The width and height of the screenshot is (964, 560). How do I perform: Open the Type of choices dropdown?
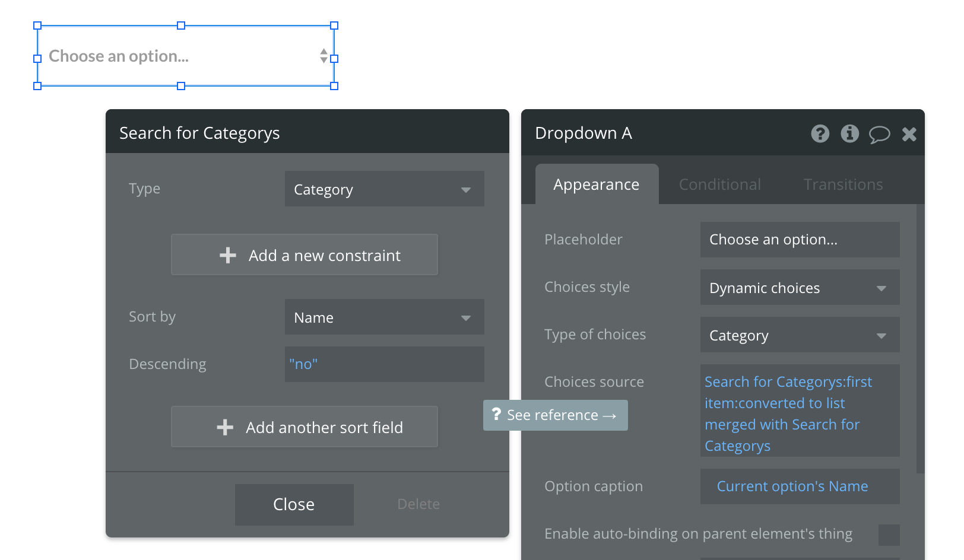tap(800, 335)
